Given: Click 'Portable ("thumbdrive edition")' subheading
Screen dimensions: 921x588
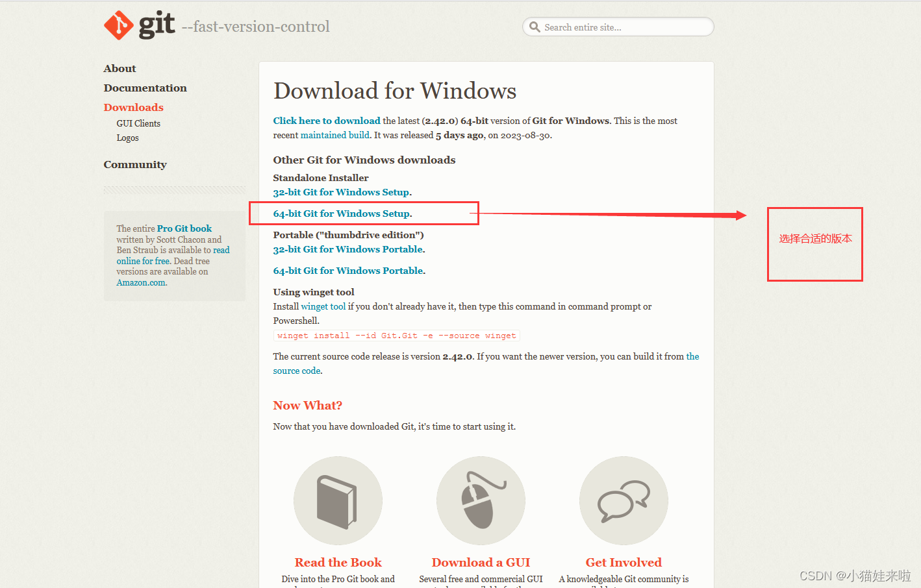Looking at the screenshot, I should pos(348,235).
